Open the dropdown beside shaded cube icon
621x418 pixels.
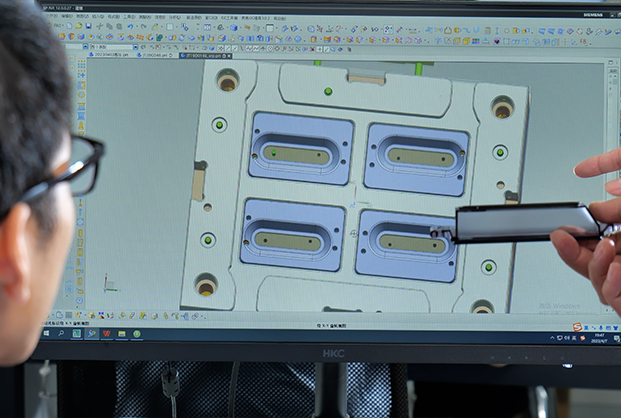click(240, 28)
